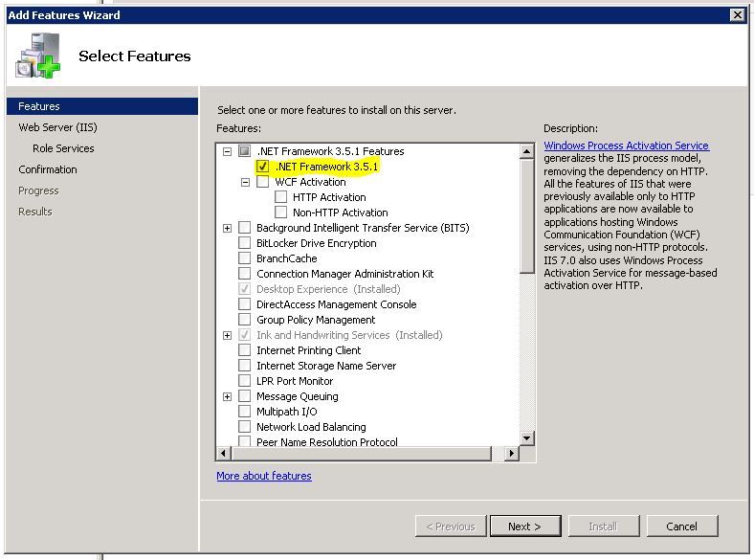Expand the Ink and Handwriting Services node

(x=227, y=335)
